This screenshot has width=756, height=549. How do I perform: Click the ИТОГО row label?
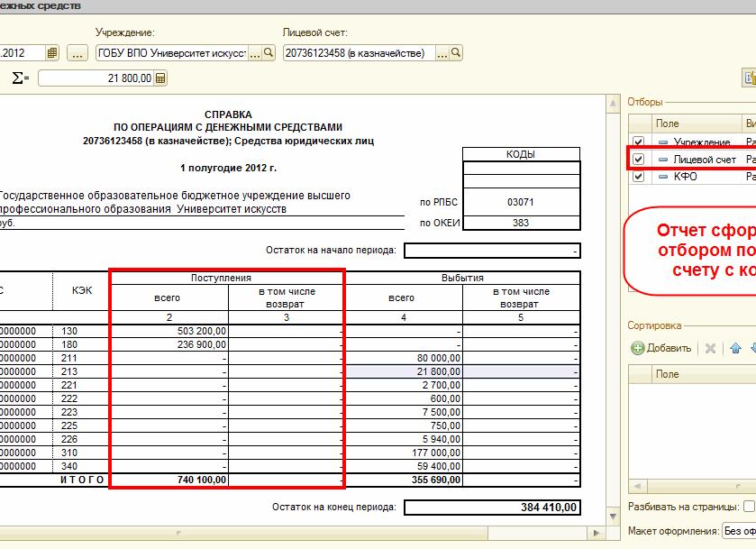82,480
